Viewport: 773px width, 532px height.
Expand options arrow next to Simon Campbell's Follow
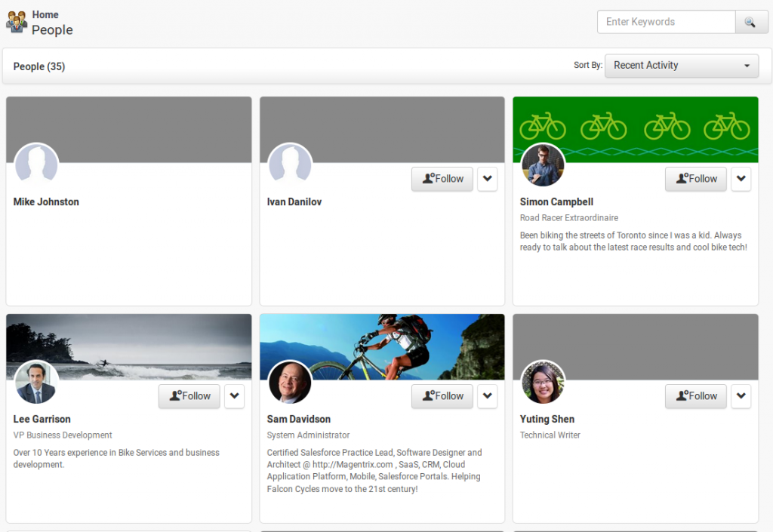pos(741,179)
